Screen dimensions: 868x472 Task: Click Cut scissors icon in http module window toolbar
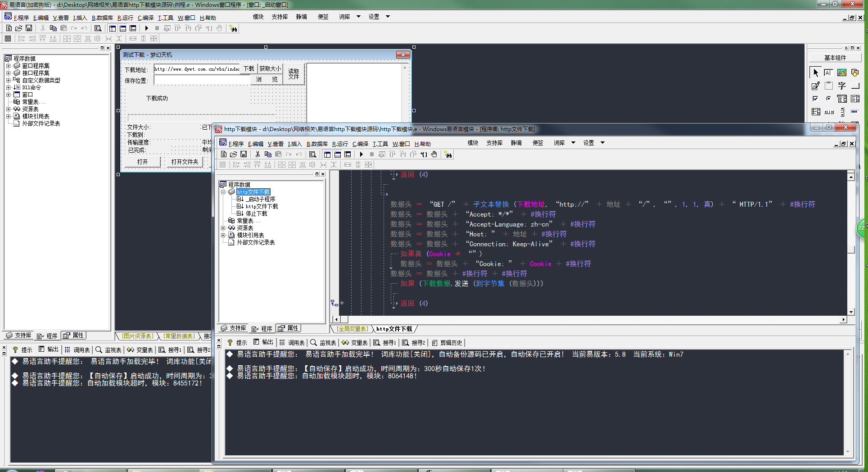point(258,154)
